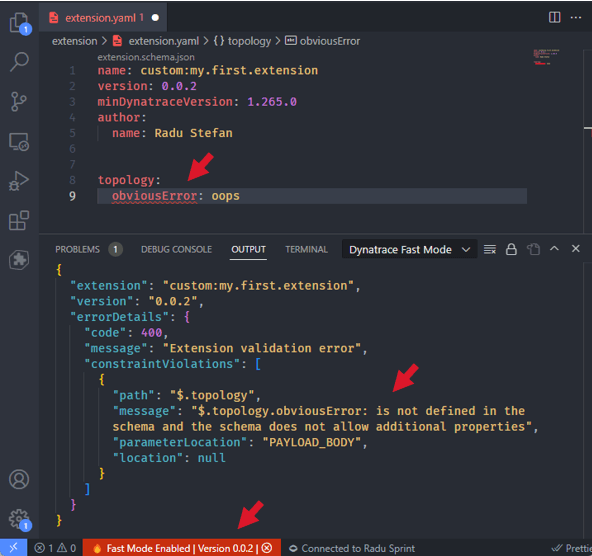Open the Manage settings gear
The height and width of the screenshot is (556, 592).
(19, 519)
